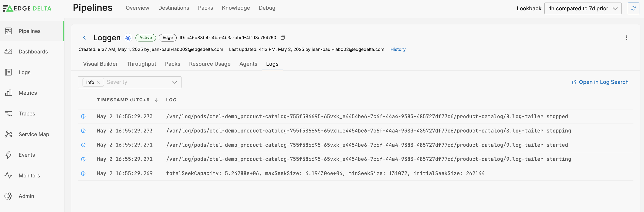Open info icon for totalSeekCapacity row
The width and height of the screenshot is (644, 212).
click(x=83, y=174)
